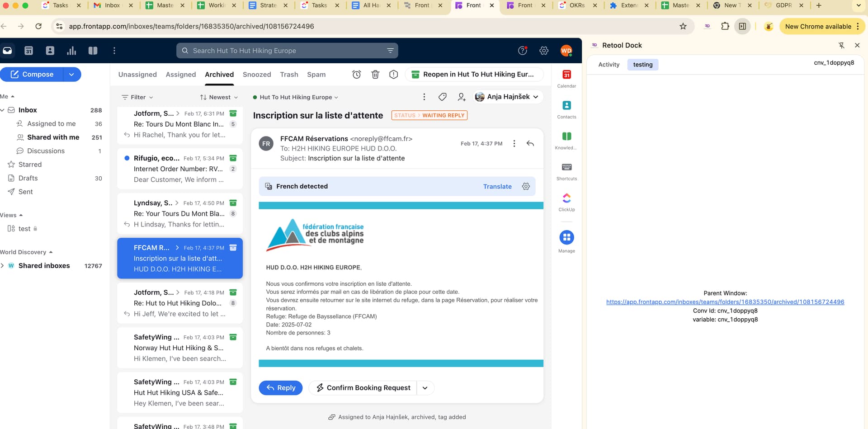This screenshot has width=868, height=429.
Task: Expand Shared inboxes tree
Action: [x=3, y=266]
